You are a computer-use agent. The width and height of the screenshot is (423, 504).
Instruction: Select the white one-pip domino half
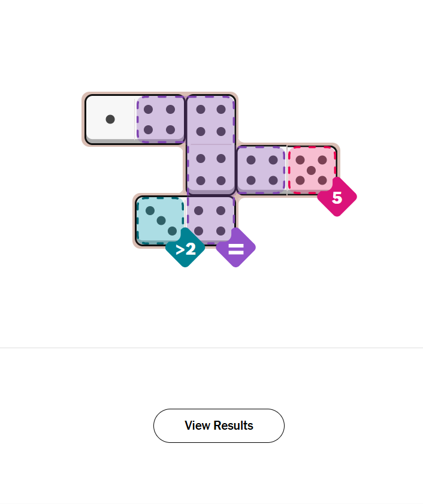(x=111, y=119)
